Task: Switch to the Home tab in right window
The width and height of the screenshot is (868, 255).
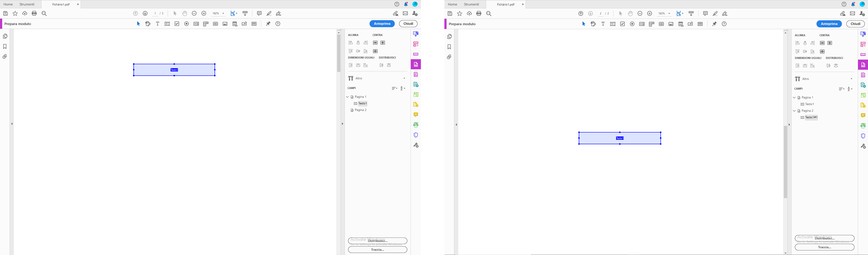Action: [x=452, y=4]
